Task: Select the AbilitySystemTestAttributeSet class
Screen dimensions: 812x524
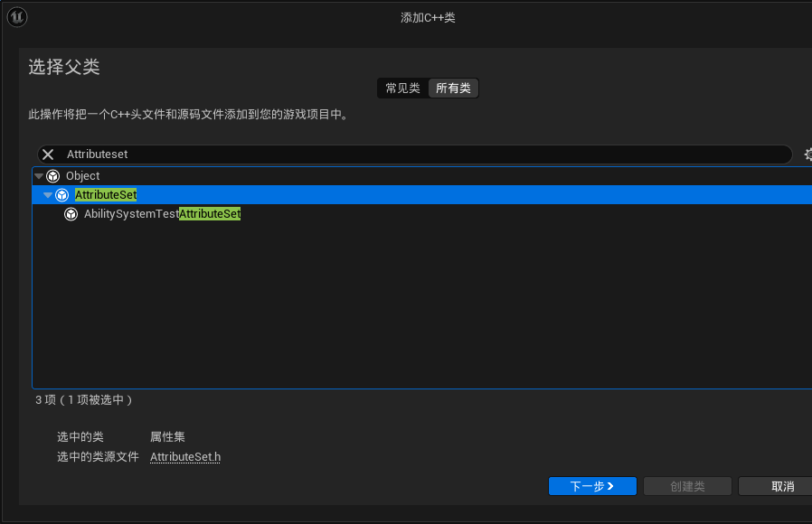Action: click(163, 214)
